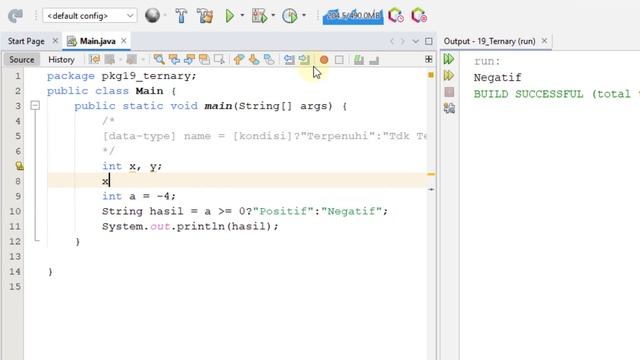The image size is (640, 360).
Task: Click Re-run with different parameters icon
Action: coord(449,76)
